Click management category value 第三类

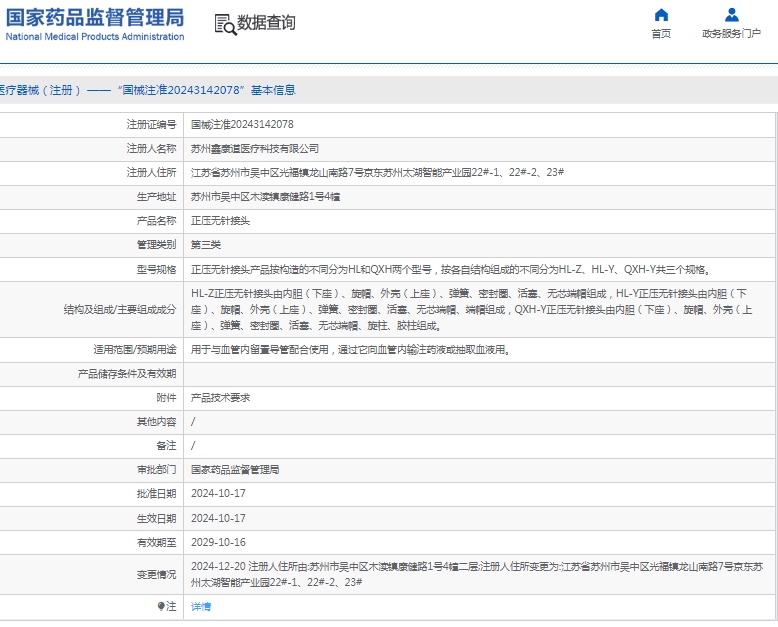pos(205,245)
